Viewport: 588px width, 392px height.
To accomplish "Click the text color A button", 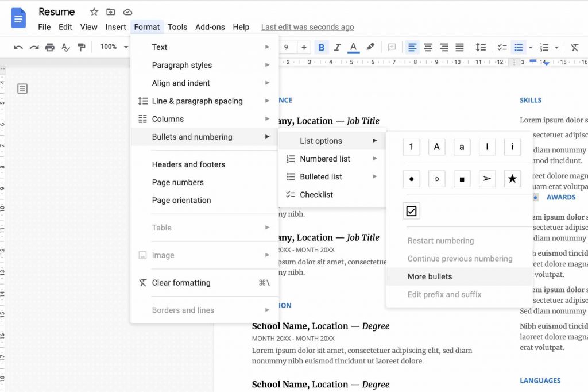I will coord(353,47).
